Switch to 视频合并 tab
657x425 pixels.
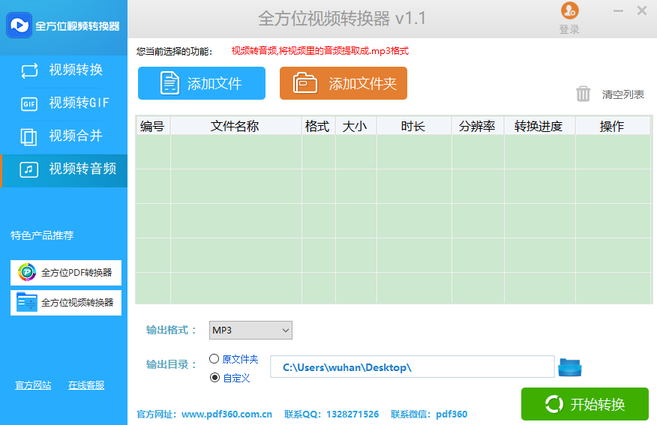pyautogui.click(x=64, y=136)
